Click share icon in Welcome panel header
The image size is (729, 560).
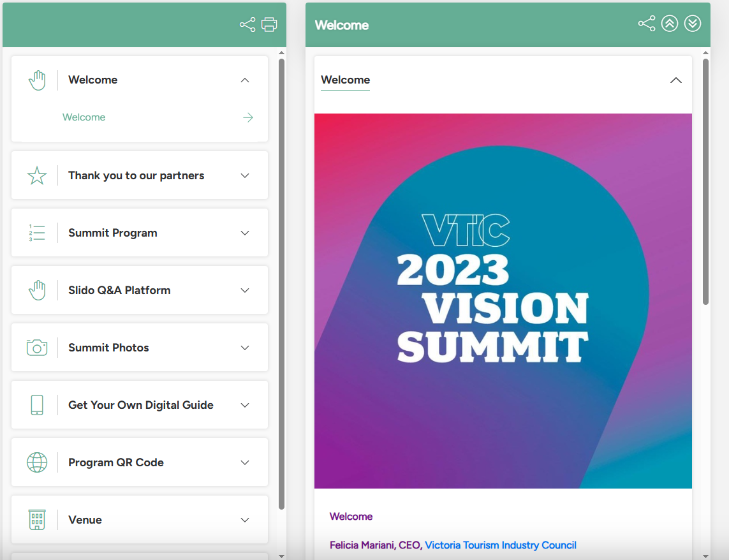647,24
